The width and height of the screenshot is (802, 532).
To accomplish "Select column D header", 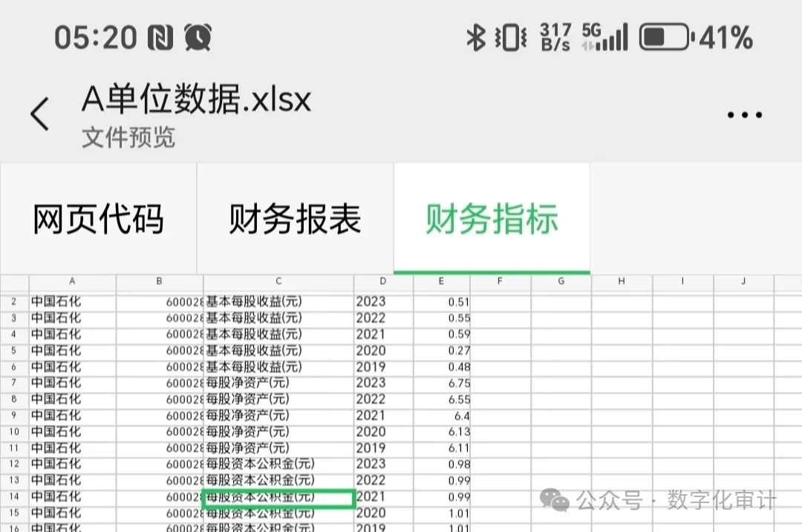I will click(x=383, y=282).
